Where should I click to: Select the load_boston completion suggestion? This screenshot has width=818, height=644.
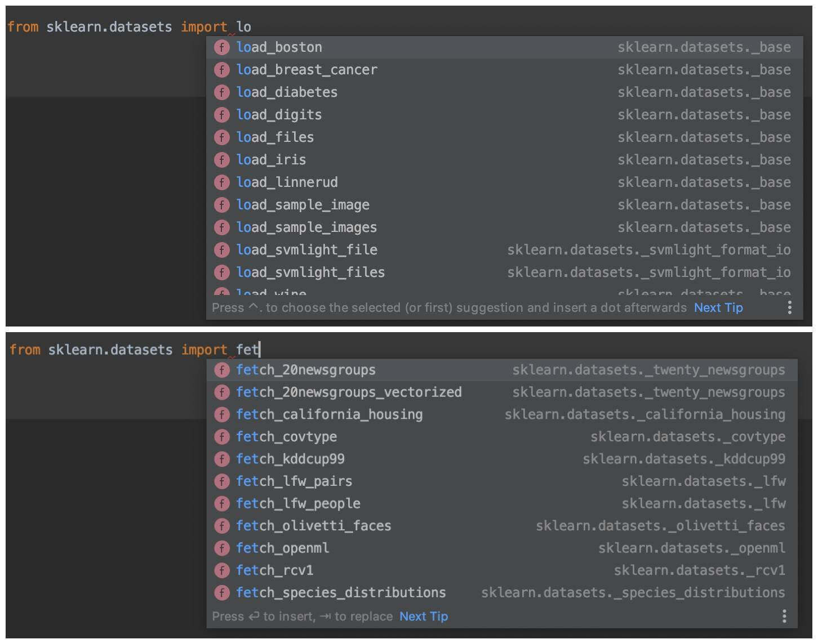tap(280, 47)
